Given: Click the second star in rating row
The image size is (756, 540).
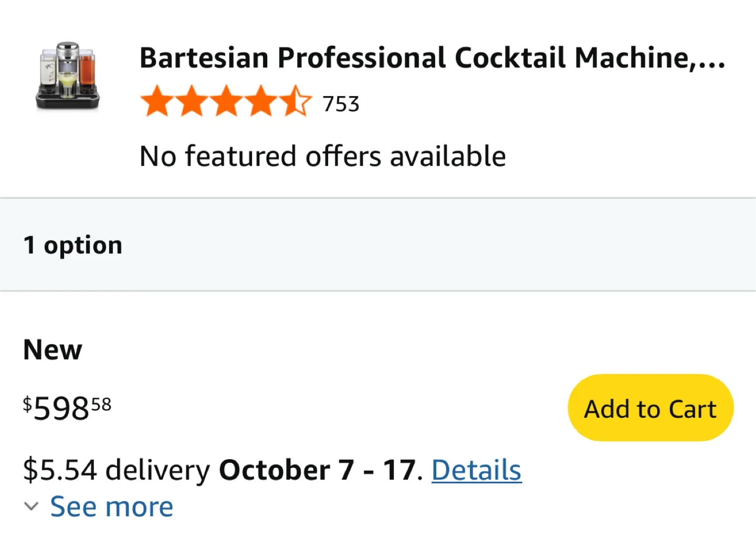Looking at the screenshot, I should (x=192, y=101).
